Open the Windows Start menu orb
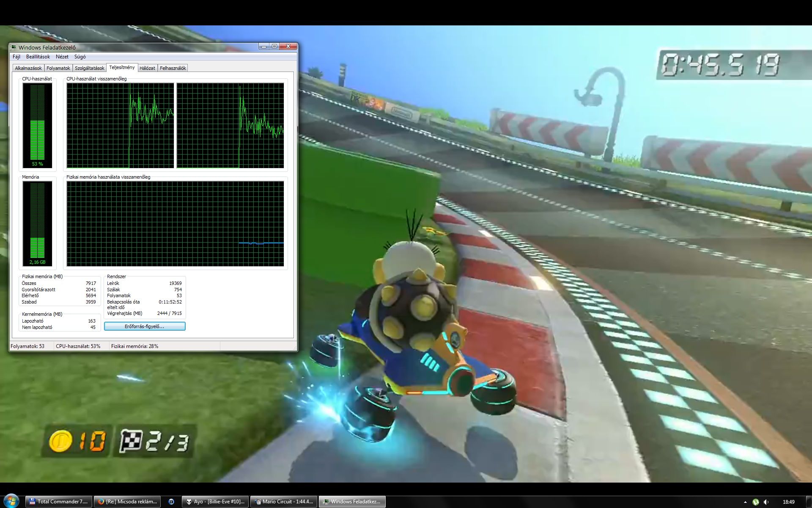The image size is (812, 508). [x=11, y=501]
